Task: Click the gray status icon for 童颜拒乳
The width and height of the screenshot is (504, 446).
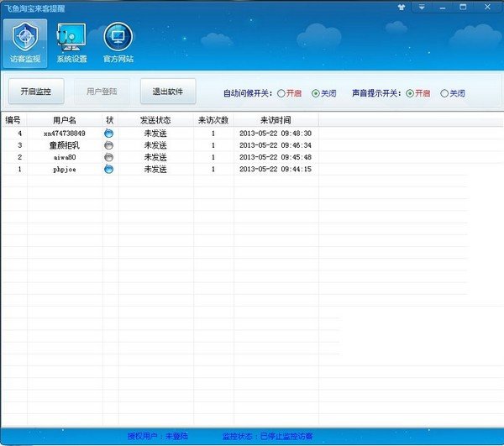Action: coord(109,145)
